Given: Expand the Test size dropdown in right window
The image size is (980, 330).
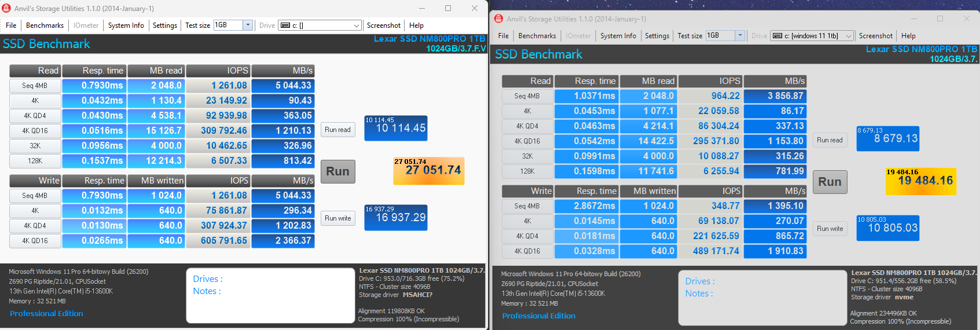Looking at the screenshot, I should coord(740,35).
